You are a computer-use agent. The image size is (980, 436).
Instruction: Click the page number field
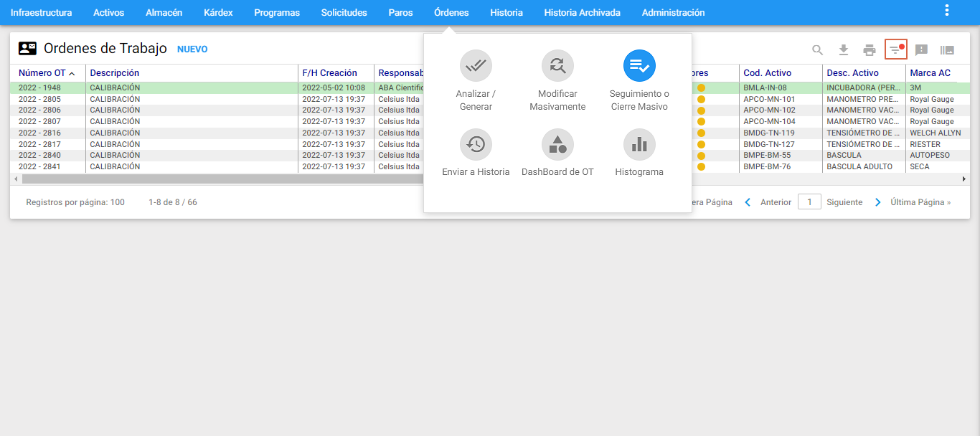(809, 202)
